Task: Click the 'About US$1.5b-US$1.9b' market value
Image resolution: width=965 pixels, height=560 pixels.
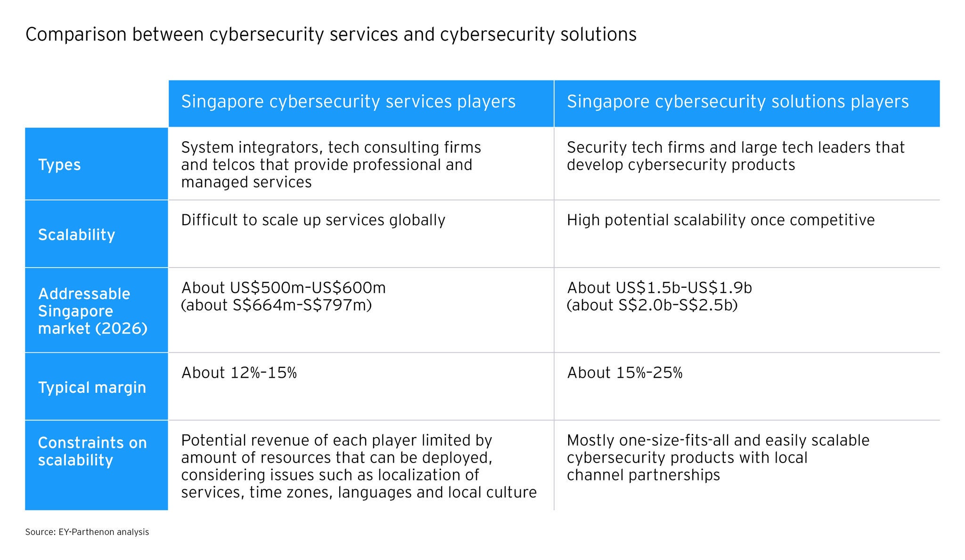Action: tap(659, 288)
